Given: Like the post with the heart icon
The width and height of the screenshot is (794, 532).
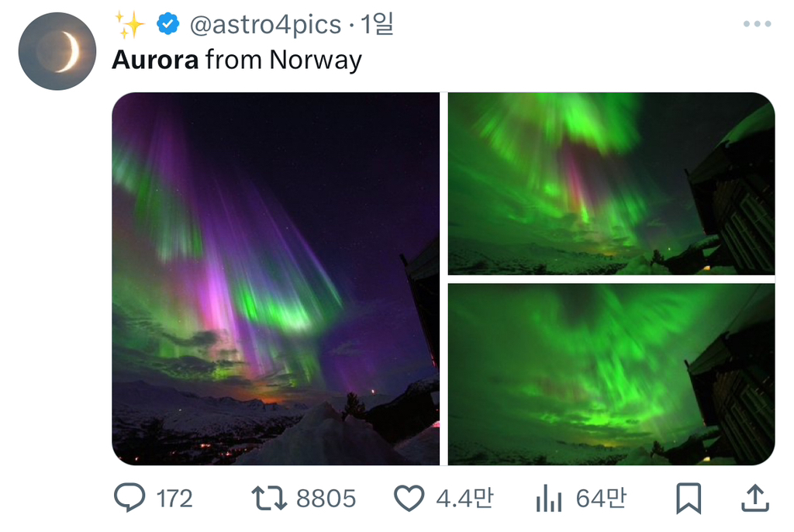Looking at the screenshot, I should click(x=409, y=498).
